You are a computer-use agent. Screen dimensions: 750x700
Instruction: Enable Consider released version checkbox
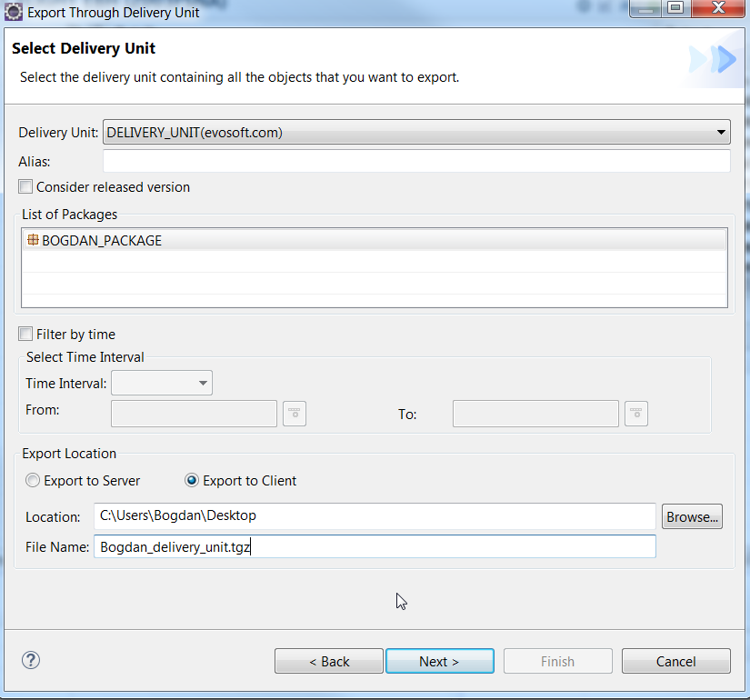(x=25, y=187)
